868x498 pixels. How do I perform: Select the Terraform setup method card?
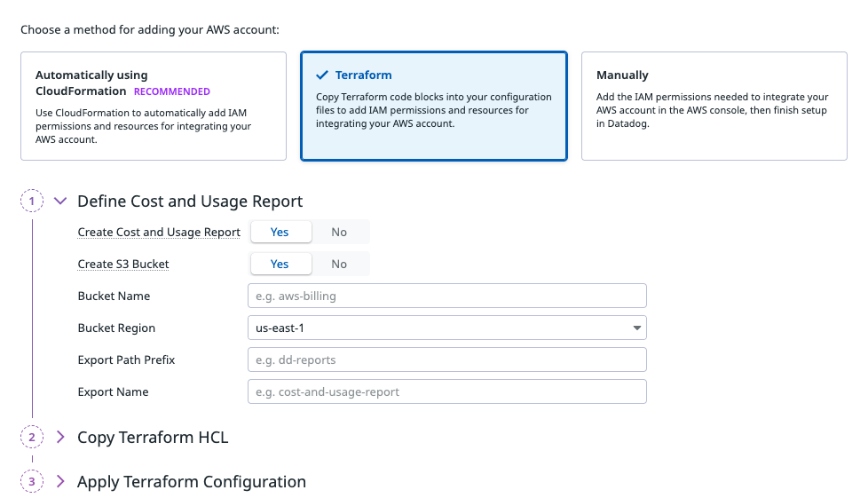point(433,106)
